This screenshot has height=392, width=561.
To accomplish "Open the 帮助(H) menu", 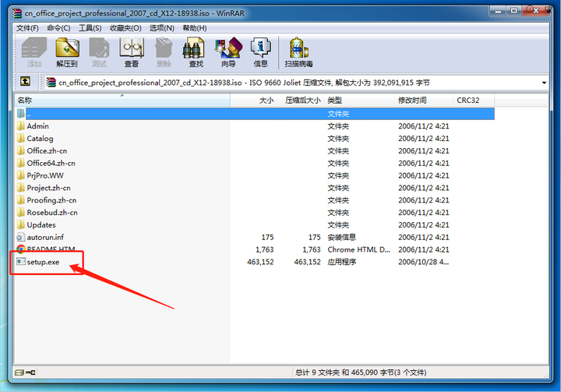I will pyautogui.click(x=194, y=28).
